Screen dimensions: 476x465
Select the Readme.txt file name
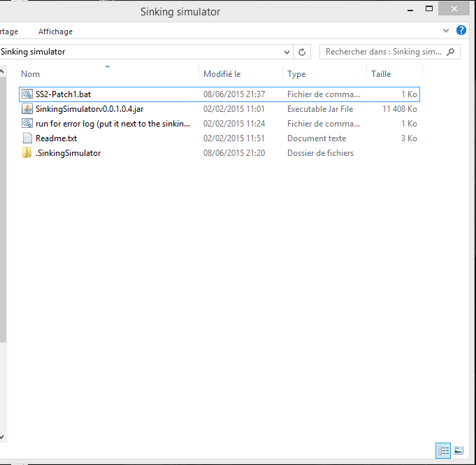coord(56,138)
